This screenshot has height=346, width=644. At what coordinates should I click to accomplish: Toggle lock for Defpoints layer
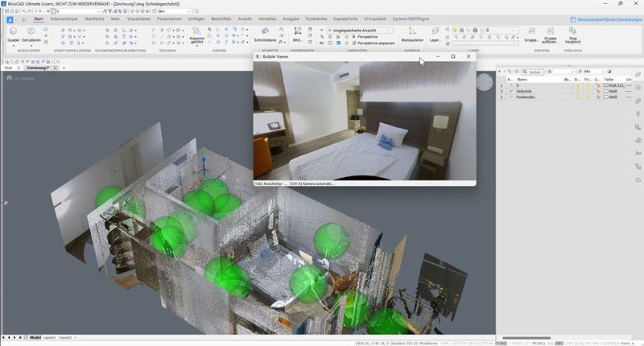tap(598, 91)
